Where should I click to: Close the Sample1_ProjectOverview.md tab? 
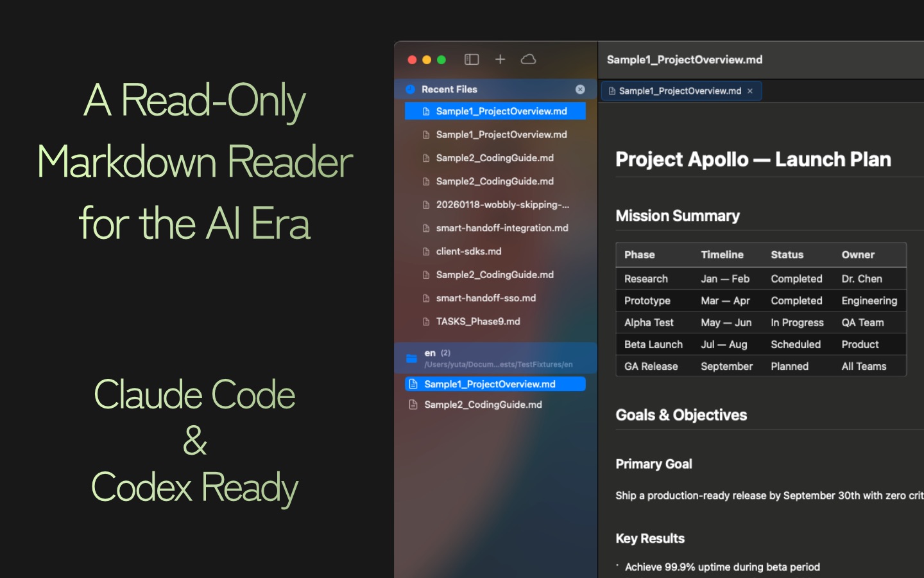coord(750,91)
